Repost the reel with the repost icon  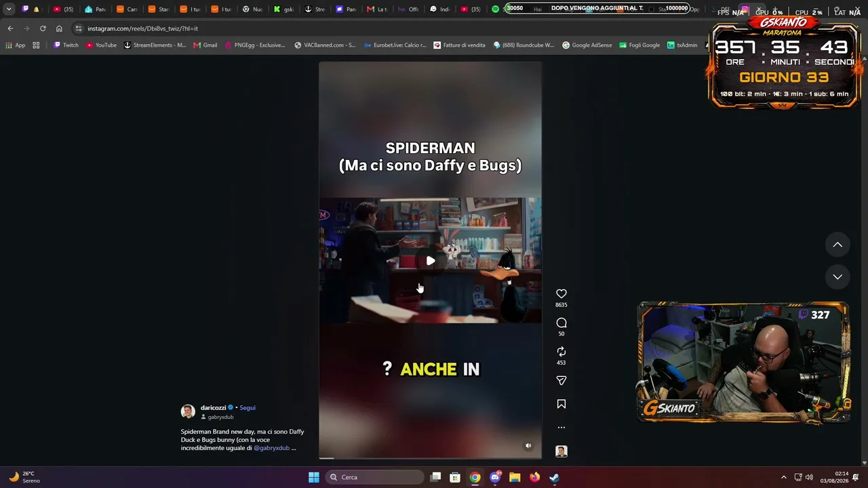click(x=561, y=351)
